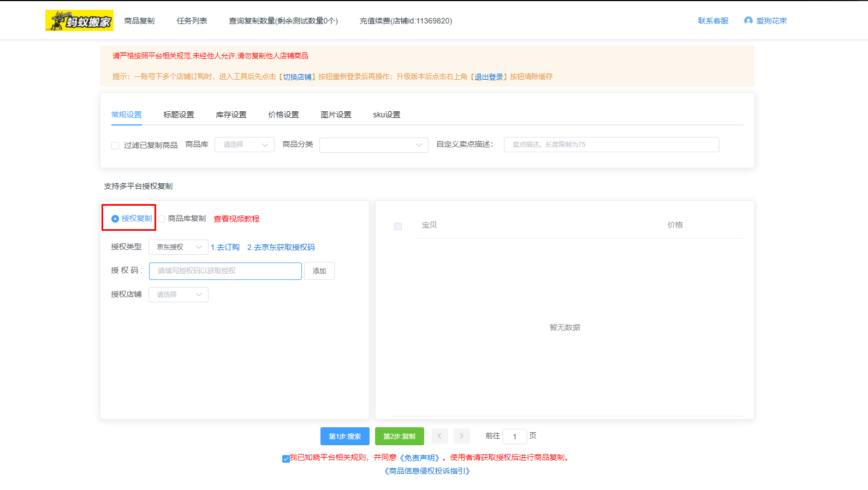Select the 商品库复制 radio option
868x490 pixels.
[162, 219]
